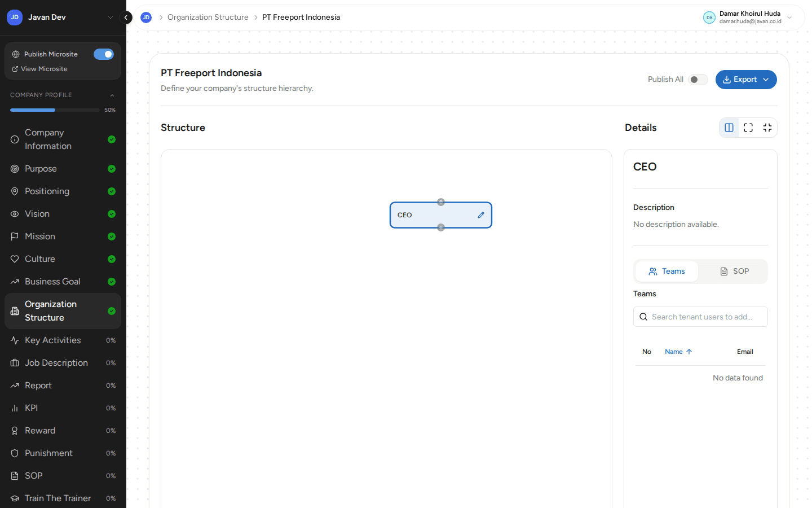Click the View Microsite link

click(x=39, y=69)
